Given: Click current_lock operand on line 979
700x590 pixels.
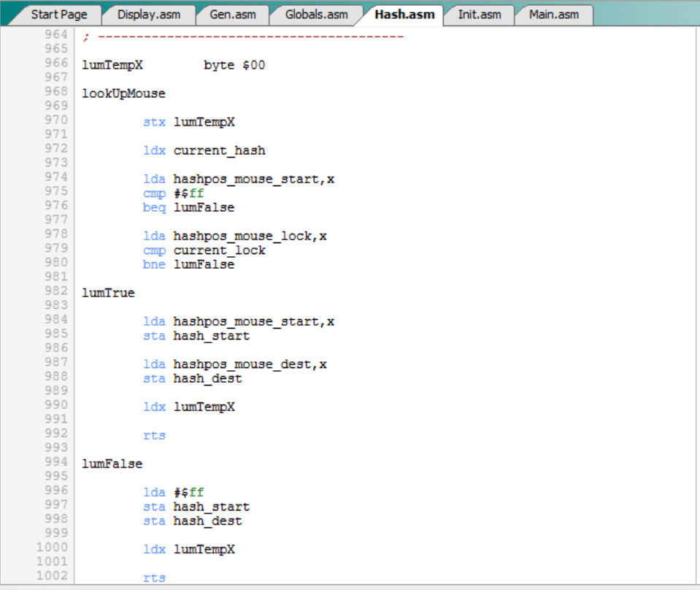Looking at the screenshot, I should pyautogui.click(x=219, y=250).
